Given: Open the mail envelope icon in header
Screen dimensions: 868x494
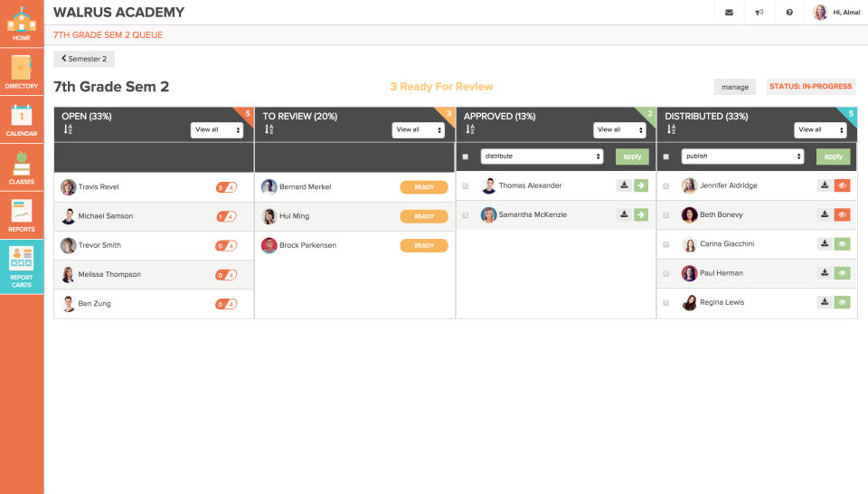Looking at the screenshot, I should (x=729, y=12).
